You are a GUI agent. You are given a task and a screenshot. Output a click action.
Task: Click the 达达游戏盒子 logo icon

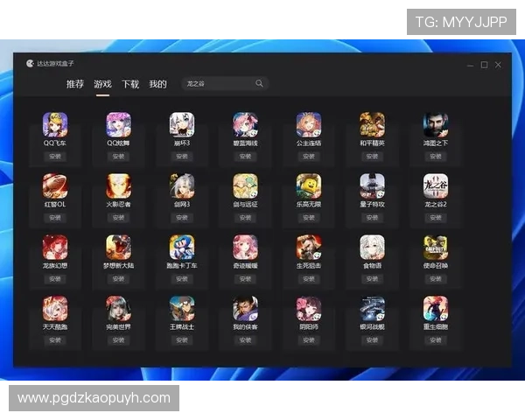coord(30,63)
